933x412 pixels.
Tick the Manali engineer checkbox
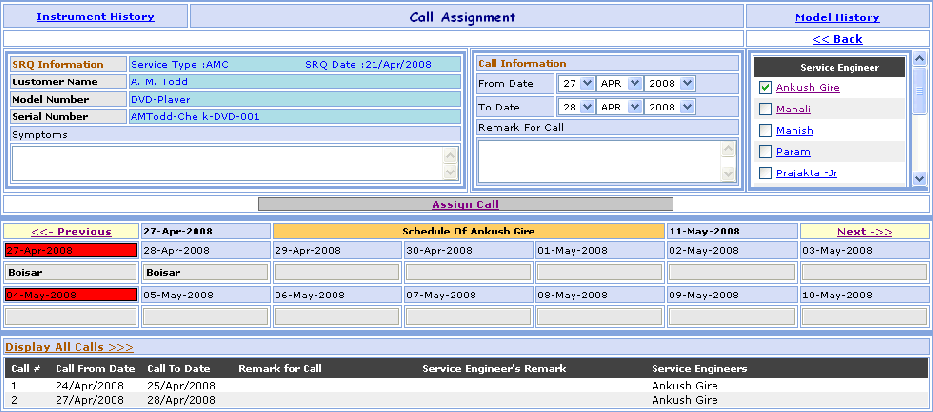[x=765, y=109]
